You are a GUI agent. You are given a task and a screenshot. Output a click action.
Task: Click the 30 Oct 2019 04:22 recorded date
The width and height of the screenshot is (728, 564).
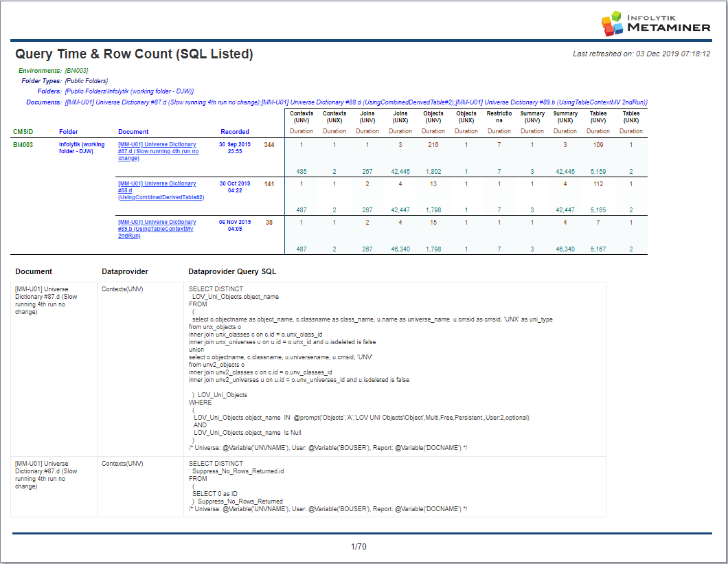click(235, 188)
